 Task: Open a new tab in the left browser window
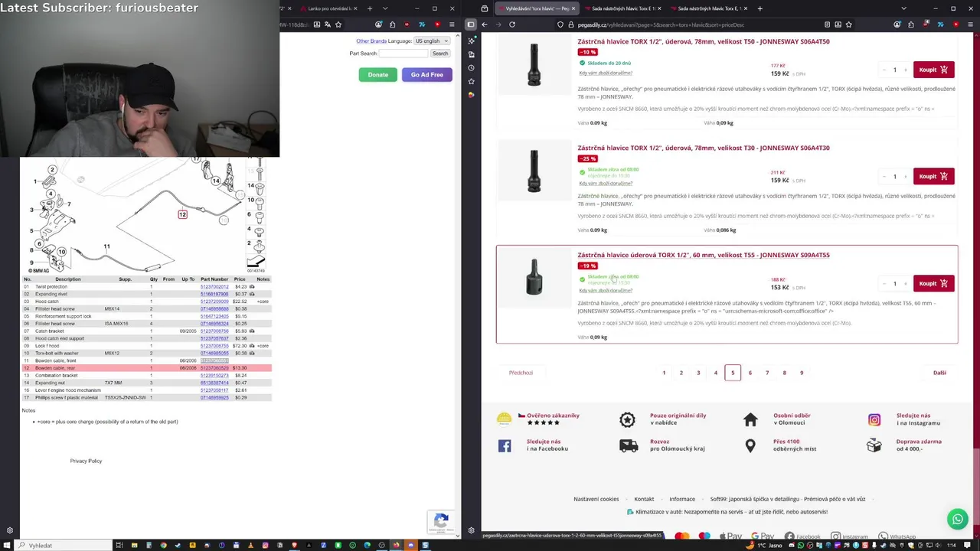(370, 8)
